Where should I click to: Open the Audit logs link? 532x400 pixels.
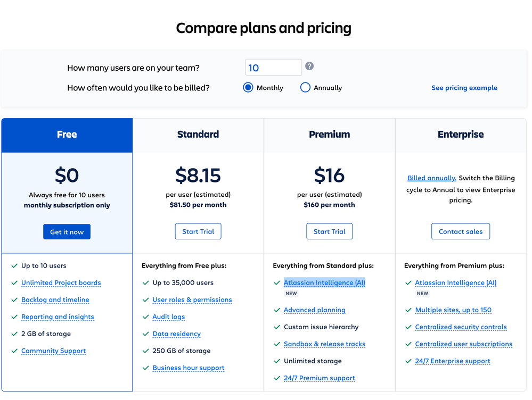(x=169, y=316)
